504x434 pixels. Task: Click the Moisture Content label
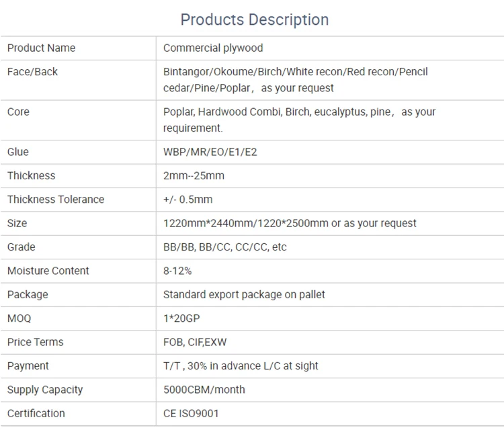(x=48, y=271)
